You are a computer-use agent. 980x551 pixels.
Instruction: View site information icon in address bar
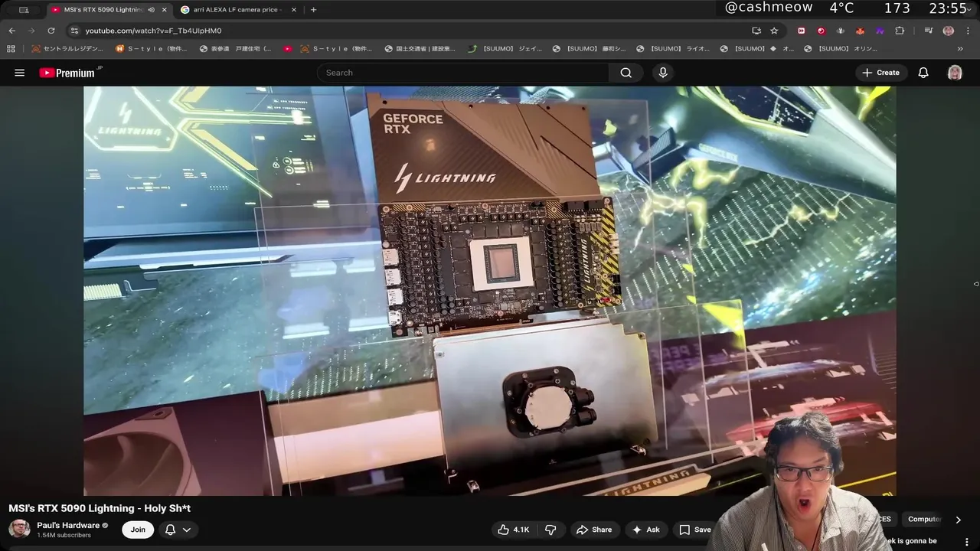(x=74, y=31)
